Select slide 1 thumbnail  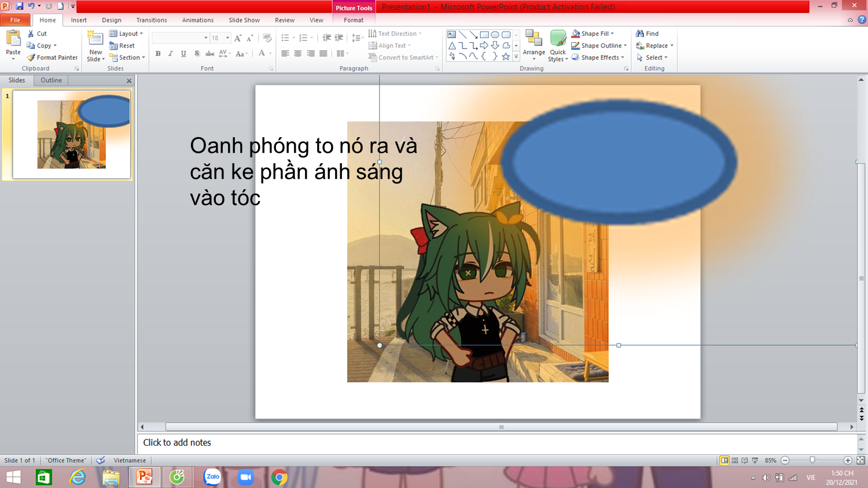[72, 135]
